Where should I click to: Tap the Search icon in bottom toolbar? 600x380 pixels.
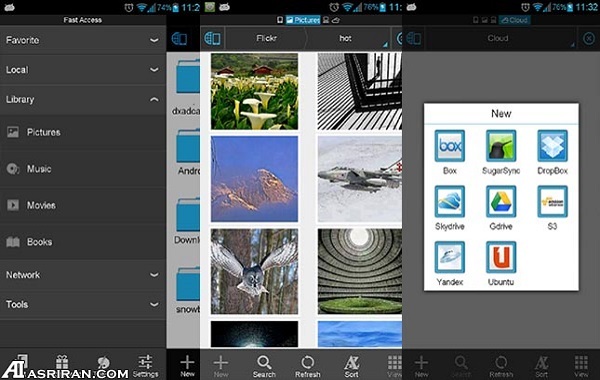click(x=264, y=366)
